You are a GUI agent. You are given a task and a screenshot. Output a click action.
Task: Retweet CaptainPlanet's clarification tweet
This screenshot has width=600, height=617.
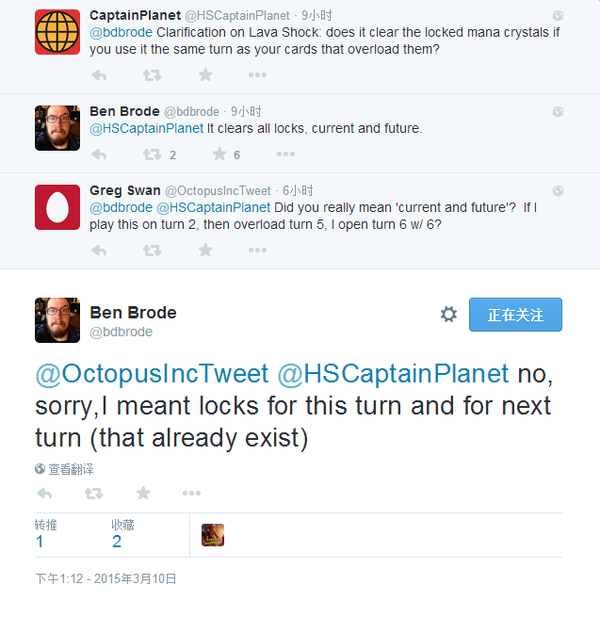pyautogui.click(x=152, y=75)
